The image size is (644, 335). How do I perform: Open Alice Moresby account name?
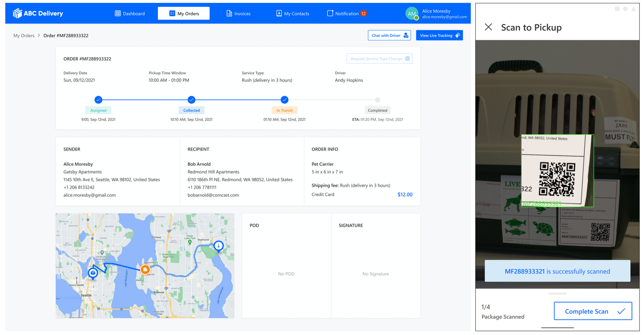point(436,11)
